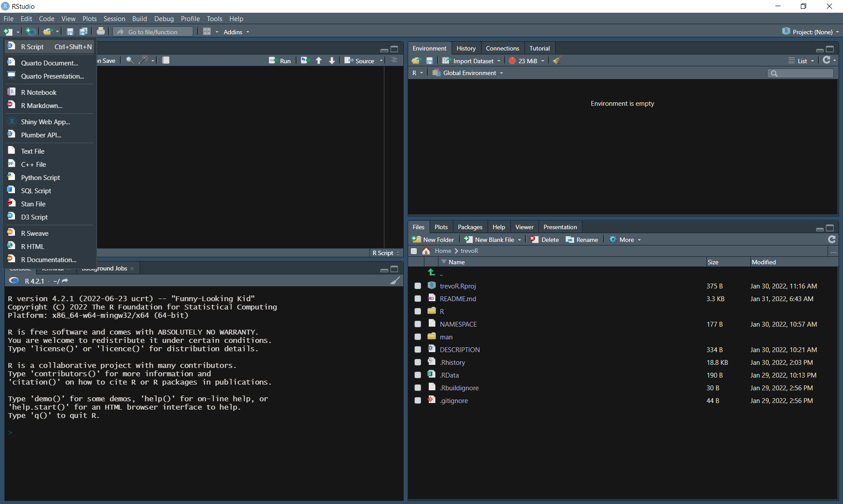Open the Import Dataset dropdown
Screen dimensions: 843x504
pos(471,61)
